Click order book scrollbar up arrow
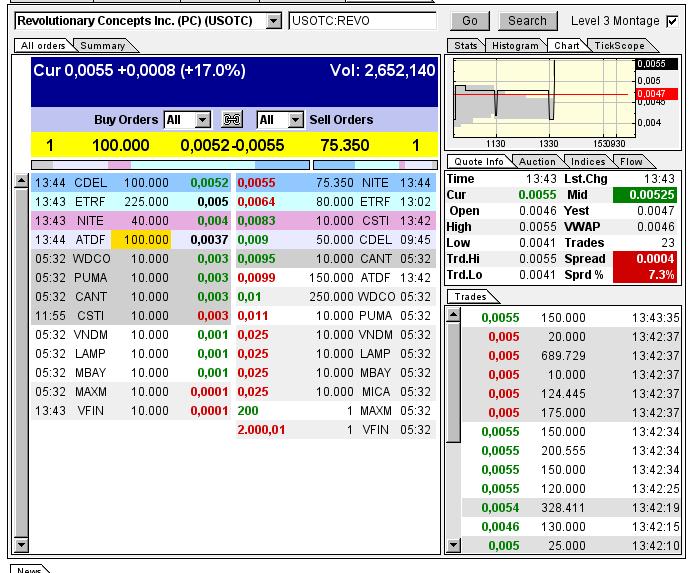Viewport: 691px width, 573px height. [21, 180]
